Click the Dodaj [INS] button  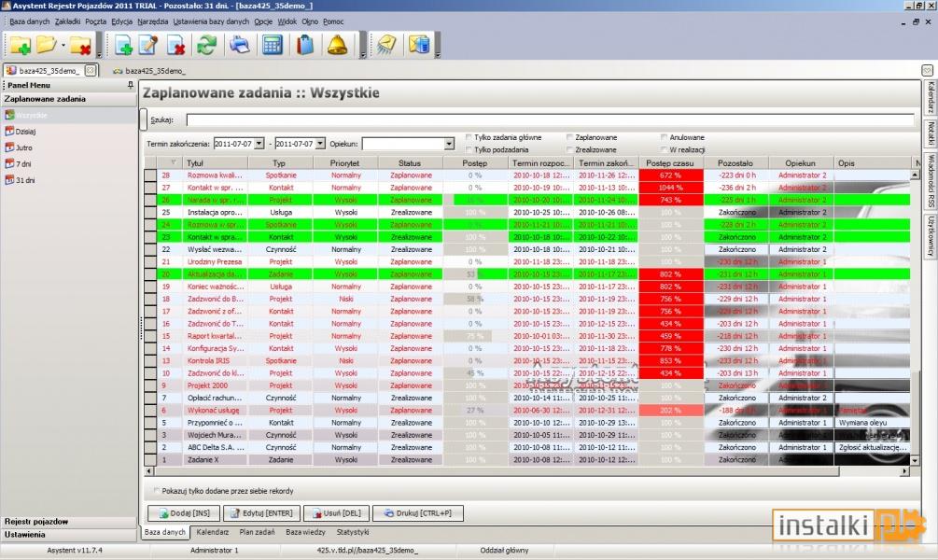(x=184, y=513)
